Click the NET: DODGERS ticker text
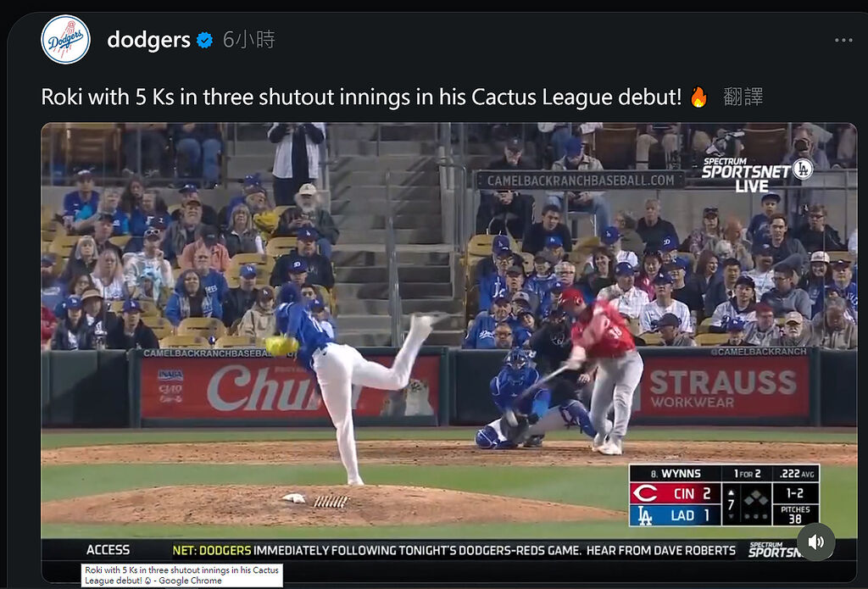The image size is (868, 589). point(212,550)
